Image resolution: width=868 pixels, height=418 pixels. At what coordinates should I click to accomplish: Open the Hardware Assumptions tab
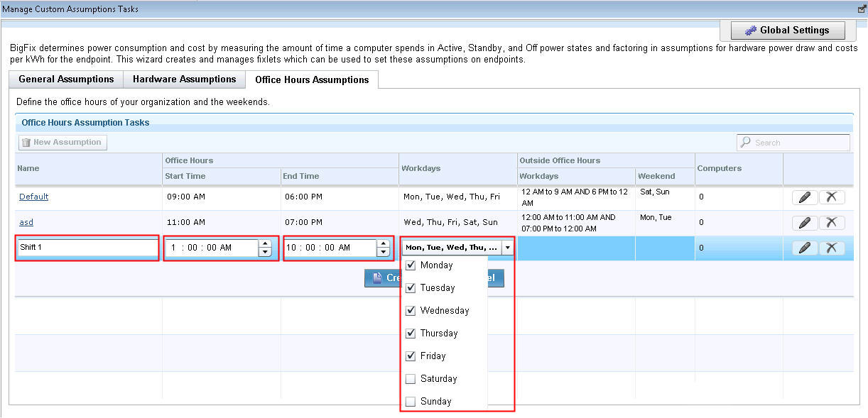tap(184, 79)
